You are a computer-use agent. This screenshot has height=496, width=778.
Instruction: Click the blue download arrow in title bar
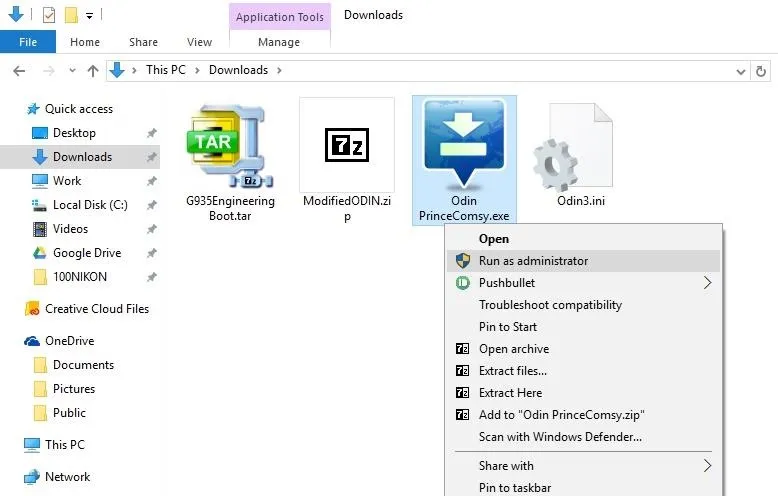click(16, 13)
